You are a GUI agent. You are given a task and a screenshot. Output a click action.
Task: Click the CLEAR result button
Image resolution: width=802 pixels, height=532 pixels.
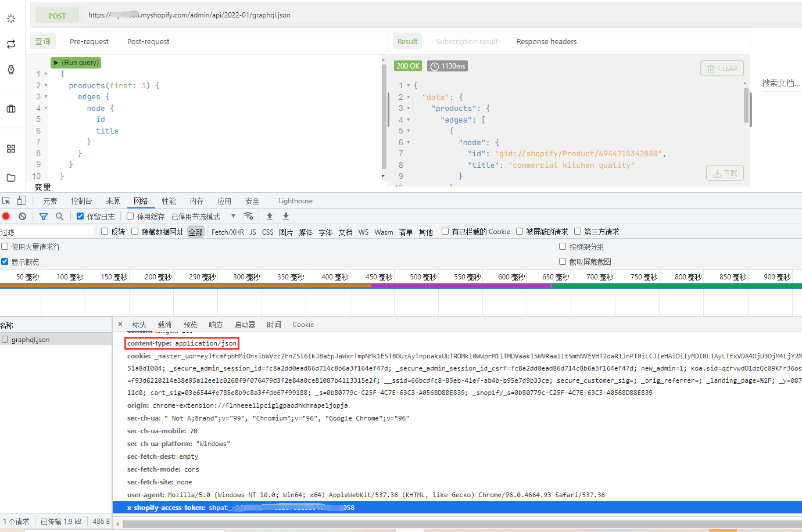pyautogui.click(x=722, y=69)
